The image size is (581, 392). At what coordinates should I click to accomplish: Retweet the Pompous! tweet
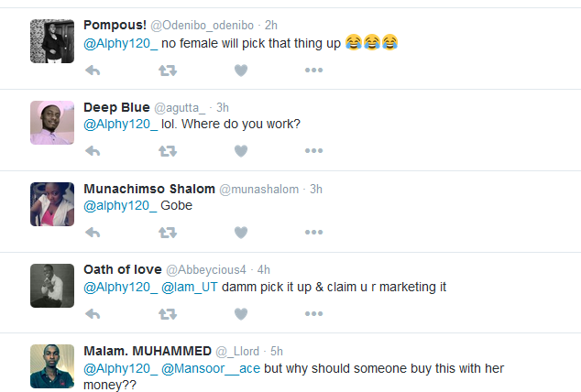168,70
